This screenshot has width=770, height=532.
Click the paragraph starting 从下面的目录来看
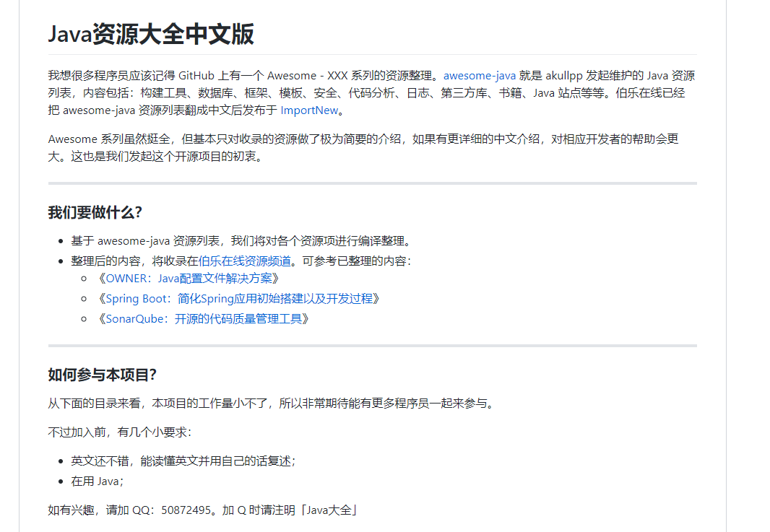272,404
